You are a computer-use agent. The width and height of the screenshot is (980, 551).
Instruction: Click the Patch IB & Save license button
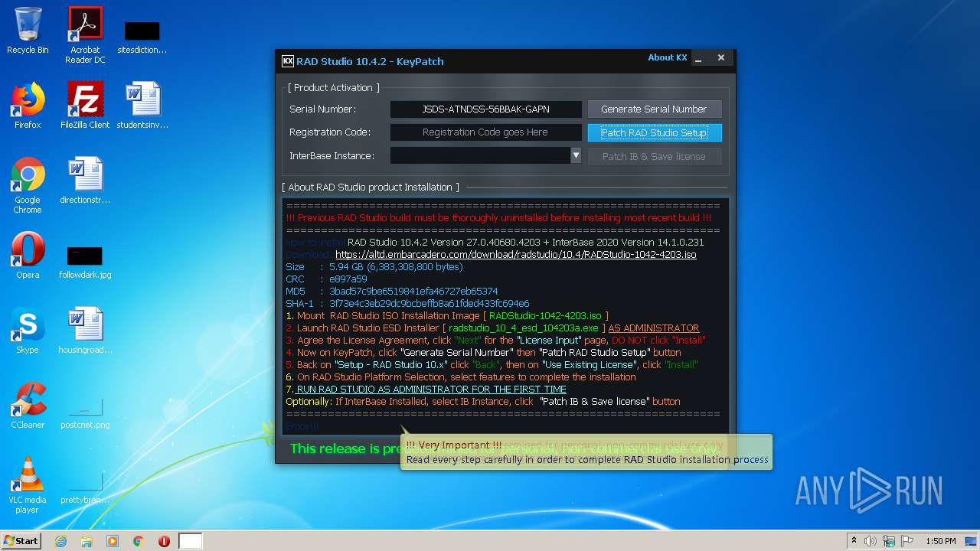[654, 156]
